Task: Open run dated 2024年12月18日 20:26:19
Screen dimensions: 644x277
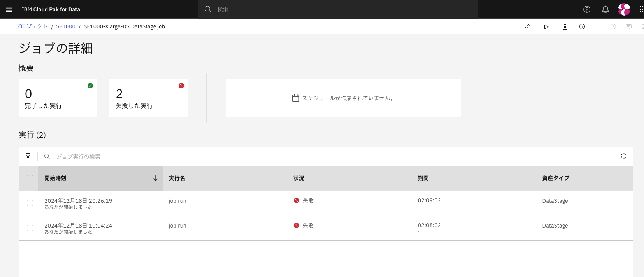Action: [x=78, y=201]
